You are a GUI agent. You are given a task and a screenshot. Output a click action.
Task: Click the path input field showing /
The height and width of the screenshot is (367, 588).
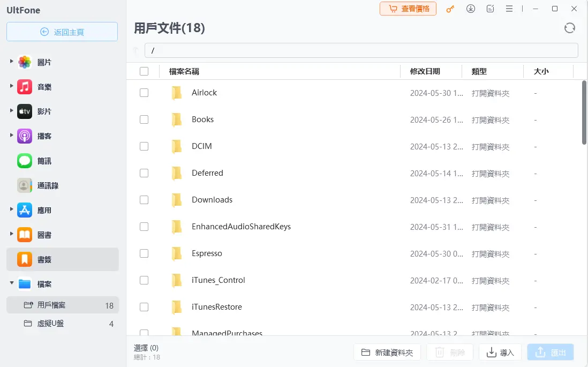[x=361, y=50]
